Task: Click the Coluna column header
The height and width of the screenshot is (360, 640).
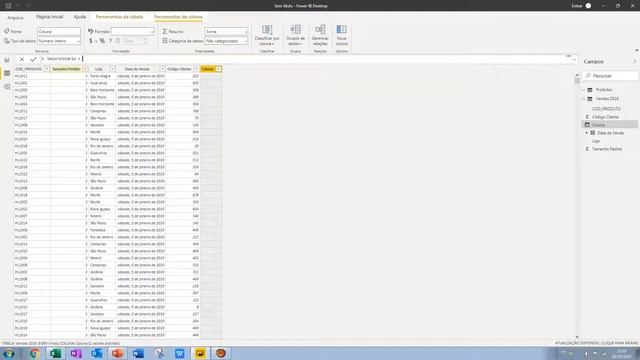Action: (x=208, y=69)
